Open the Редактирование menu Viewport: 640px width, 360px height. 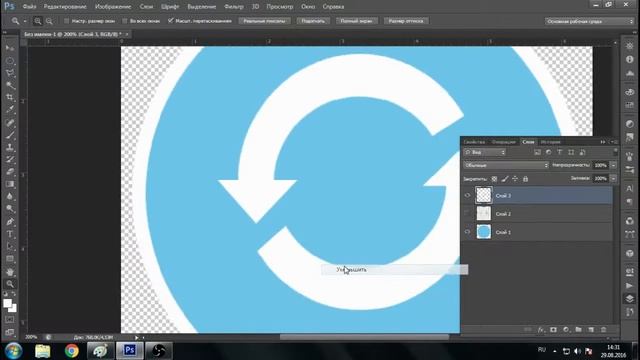pos(65,7)
